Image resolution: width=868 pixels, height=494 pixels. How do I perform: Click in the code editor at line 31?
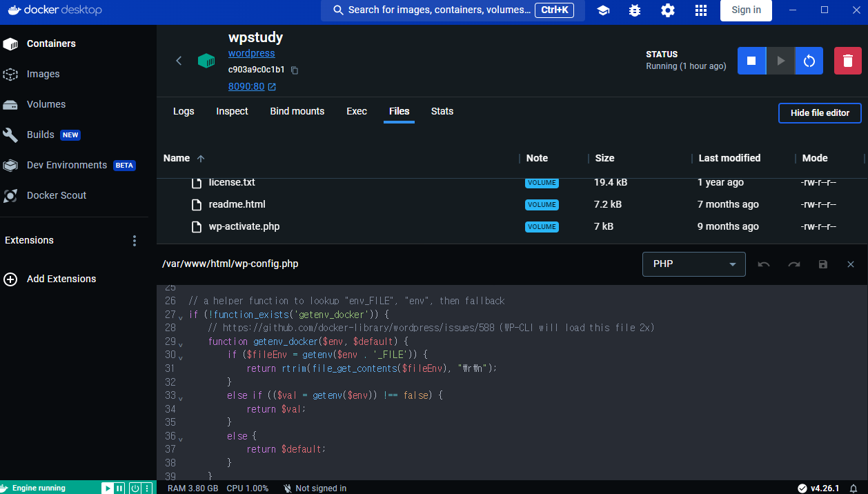pos(512,368)
